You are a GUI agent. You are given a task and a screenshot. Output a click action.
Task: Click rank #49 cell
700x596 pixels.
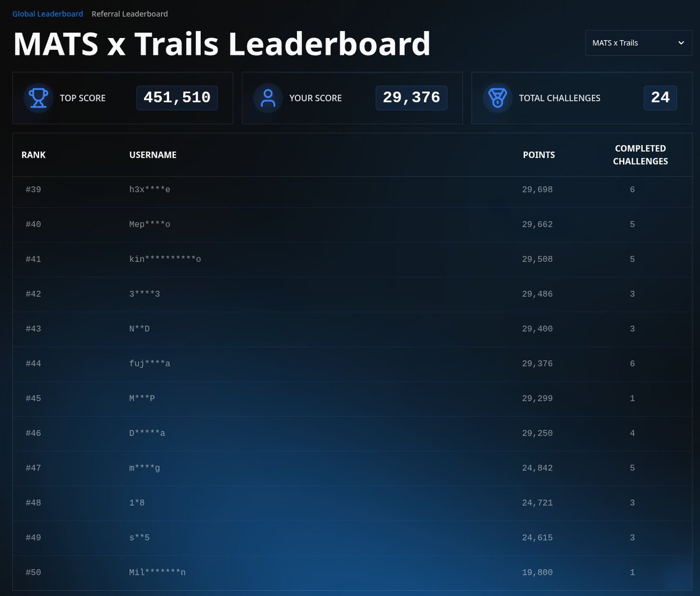click(33, 538)
